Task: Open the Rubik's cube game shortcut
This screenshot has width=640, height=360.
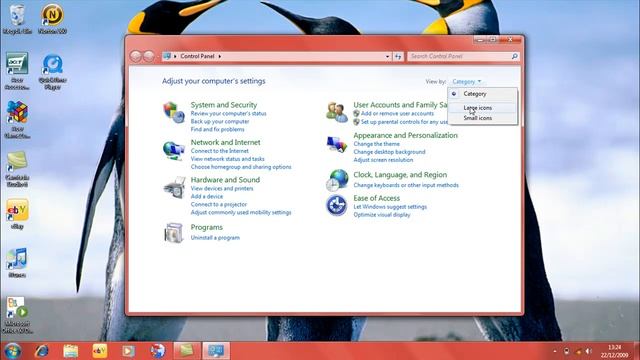Action: [17, 120]
